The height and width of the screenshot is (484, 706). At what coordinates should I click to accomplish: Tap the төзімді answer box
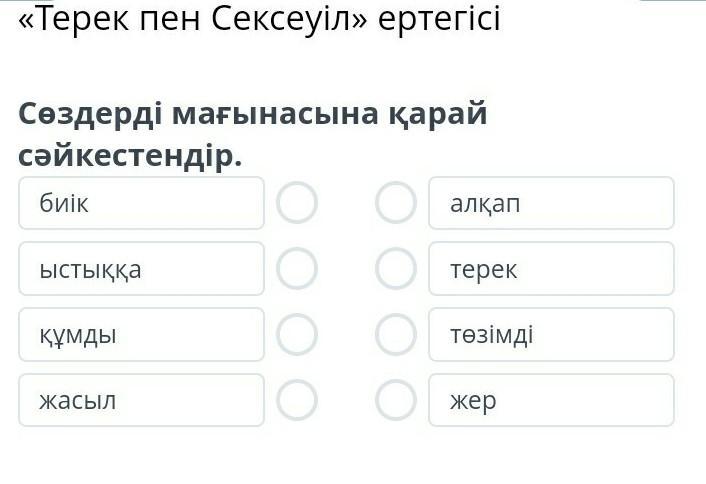tap(551, 334)
